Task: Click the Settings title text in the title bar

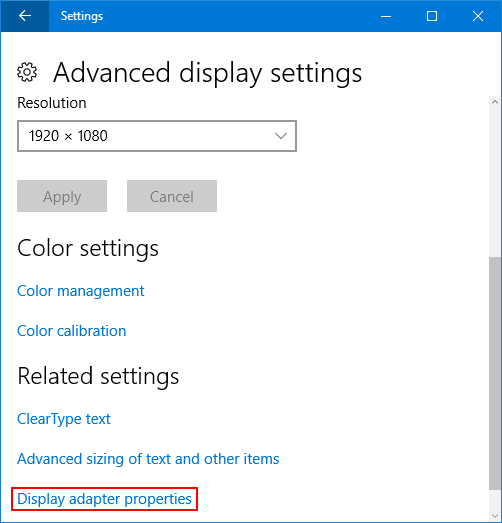Action: (82, 16)
